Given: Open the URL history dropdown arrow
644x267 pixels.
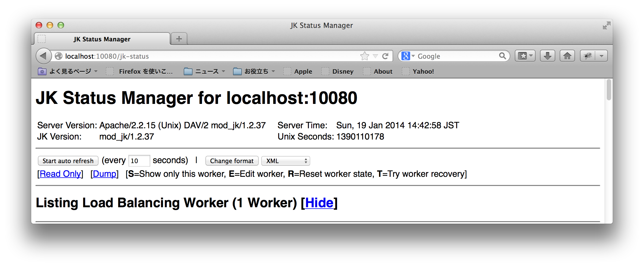Looking at the screenshot, I should (375, 56).
